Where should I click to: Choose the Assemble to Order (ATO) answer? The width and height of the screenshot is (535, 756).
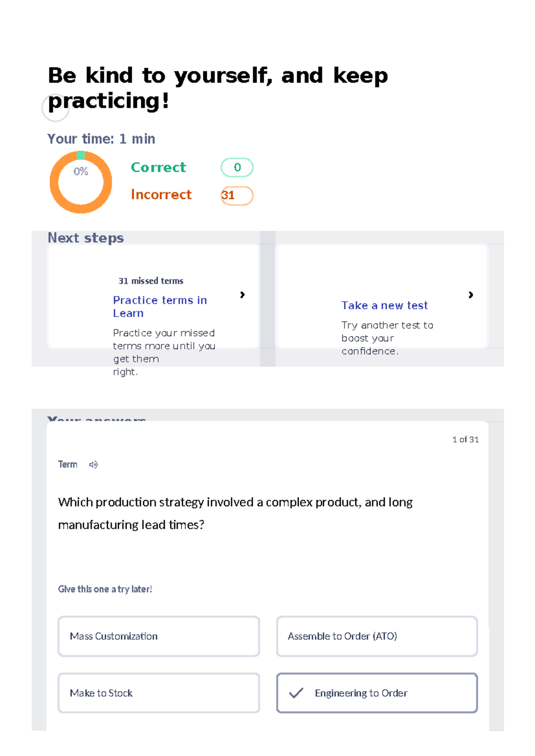coord(377,636)
